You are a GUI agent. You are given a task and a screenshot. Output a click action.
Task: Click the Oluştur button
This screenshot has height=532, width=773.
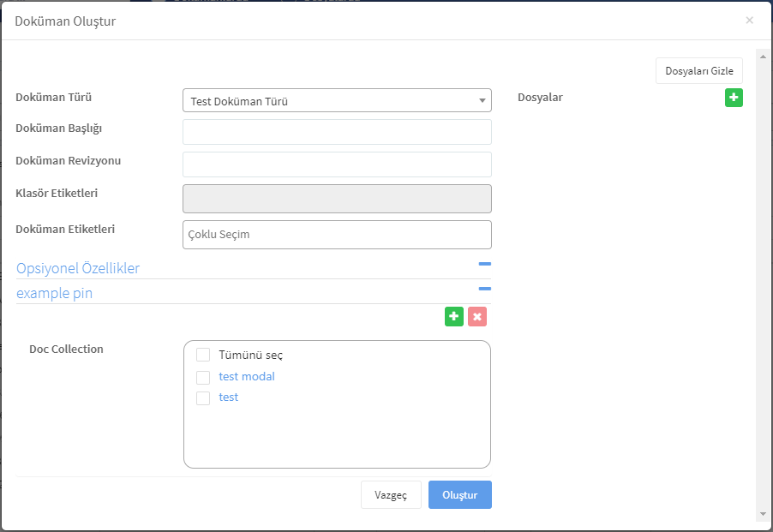point(460,494)
